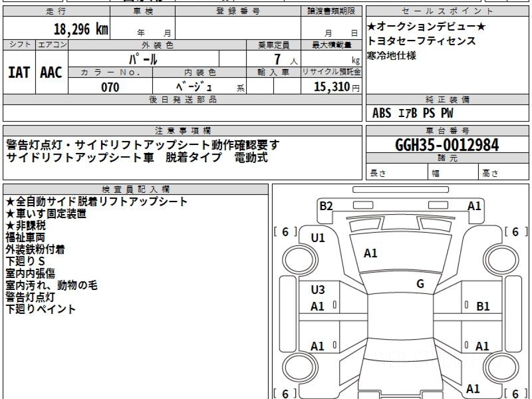Select the AAC air conditioner value
This screenshot has width=532, height=399.
(51, 72)
